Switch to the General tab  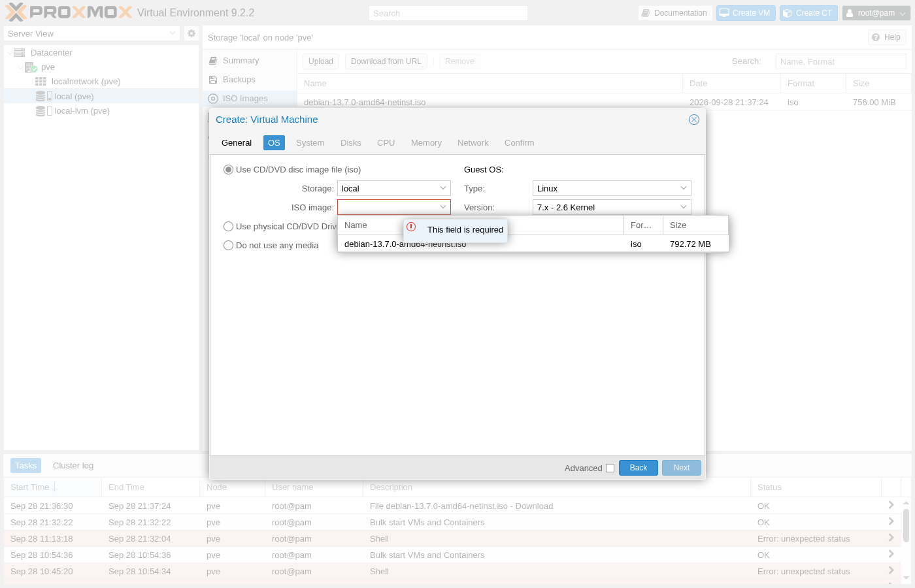237,143
